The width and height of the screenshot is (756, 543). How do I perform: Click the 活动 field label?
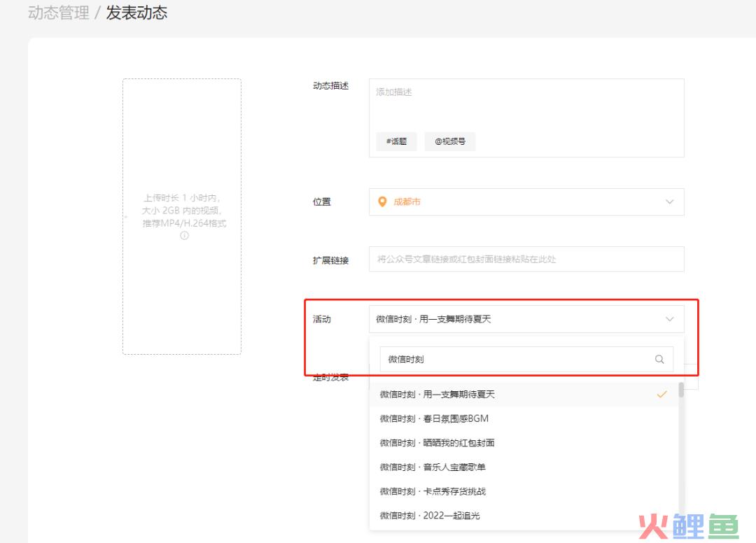321,319
